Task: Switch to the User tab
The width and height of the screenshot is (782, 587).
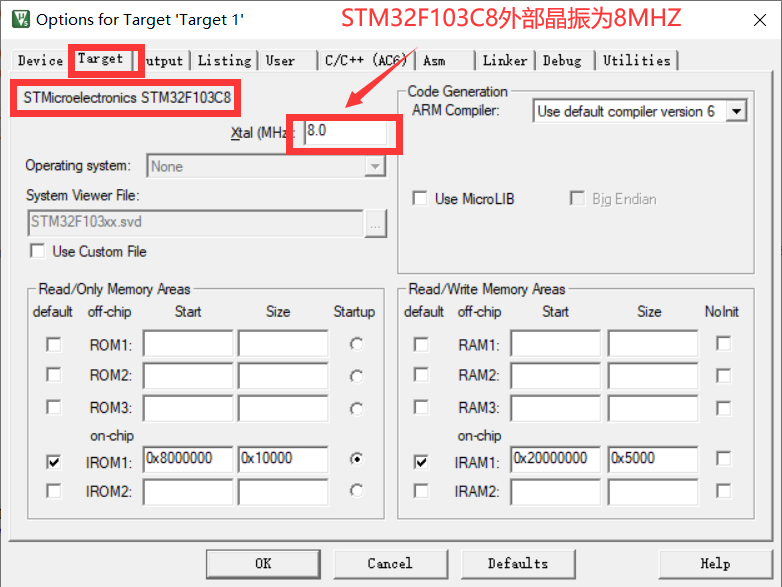Action: (x=280, y=61)
